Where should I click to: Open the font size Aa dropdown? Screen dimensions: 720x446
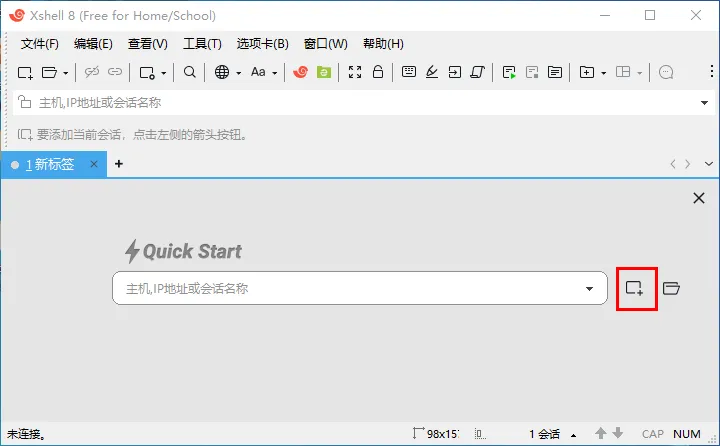pyautogui.click(x=264, y=72)
